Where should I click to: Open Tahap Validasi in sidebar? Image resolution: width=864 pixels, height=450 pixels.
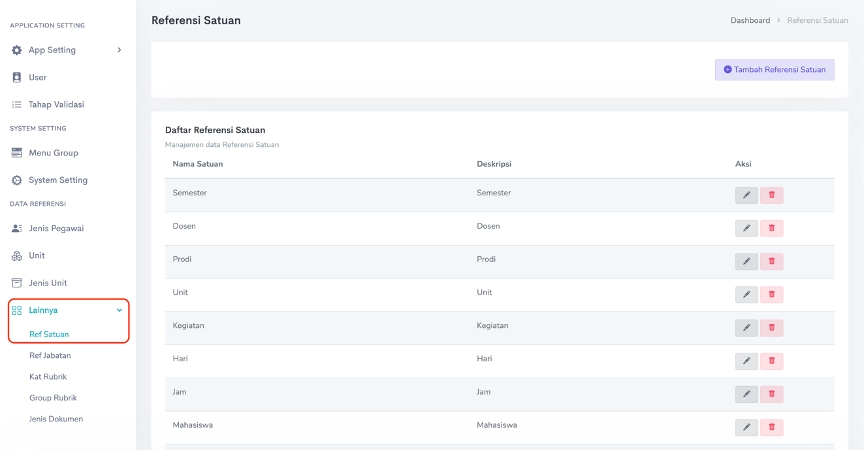point(56,104)
